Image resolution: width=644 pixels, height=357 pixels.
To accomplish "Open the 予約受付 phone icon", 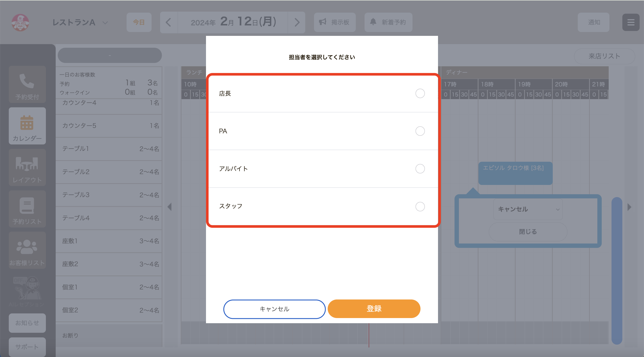I will (27, 84).
